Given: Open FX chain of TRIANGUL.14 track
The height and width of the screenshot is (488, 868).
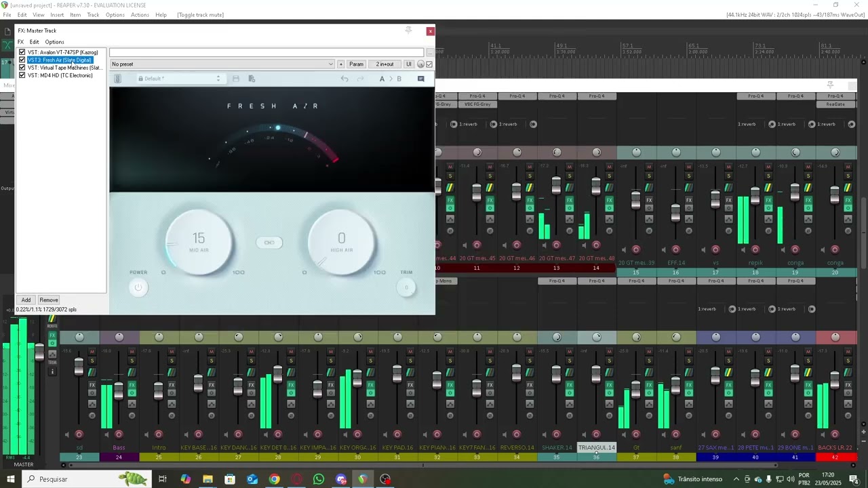Looking at the screenshot, I should pyautogui.click(x=609, y=385).
